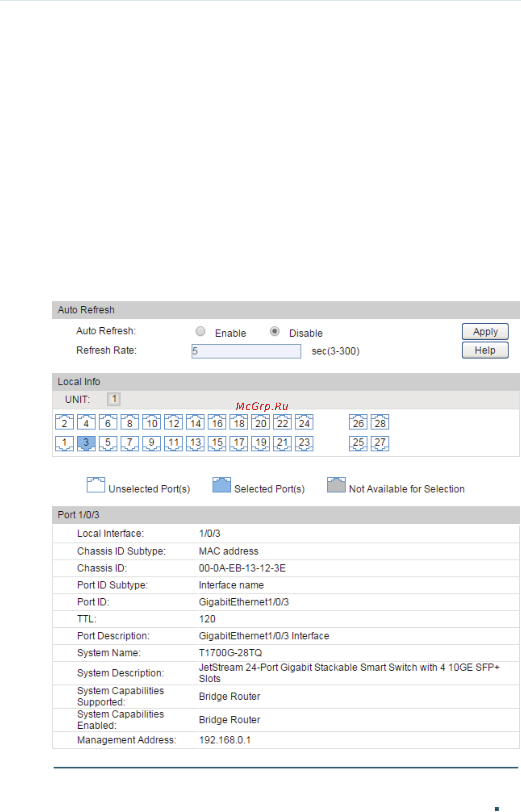The width and height of the screenshot is (521, 812).
Task: Open the Help page
Action: pyautogui.click(x=485, y=350)
